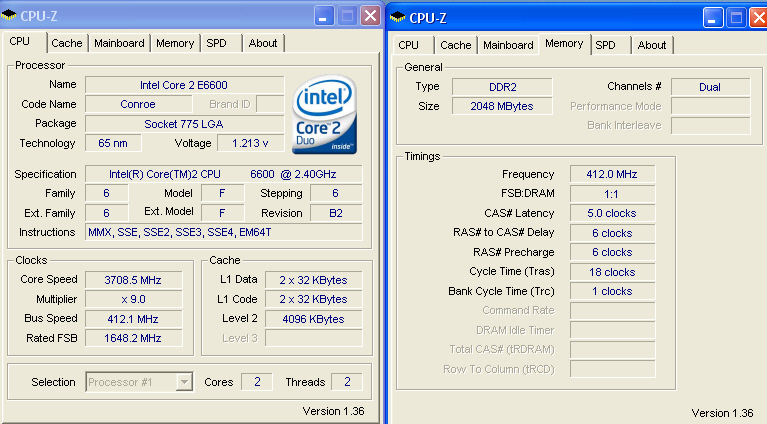767x424 pixels.
Task: Open the Processor #1 selection dropdown
Action: (x=184, y=382)
